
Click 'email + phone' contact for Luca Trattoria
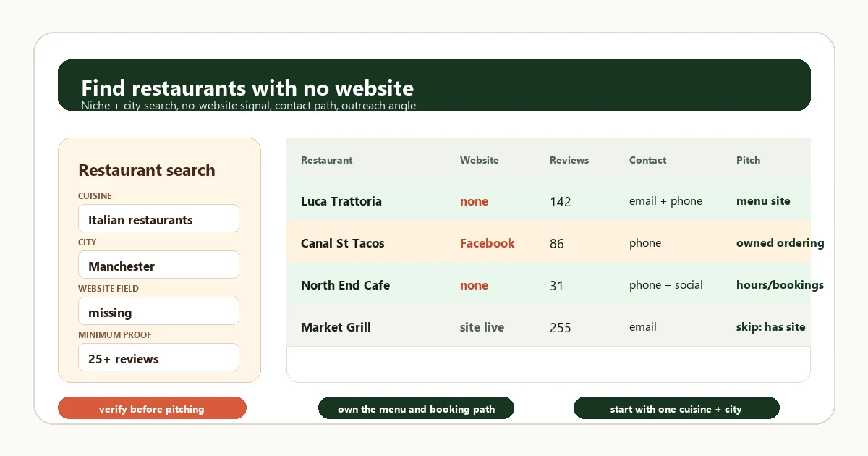pos(665,201)
